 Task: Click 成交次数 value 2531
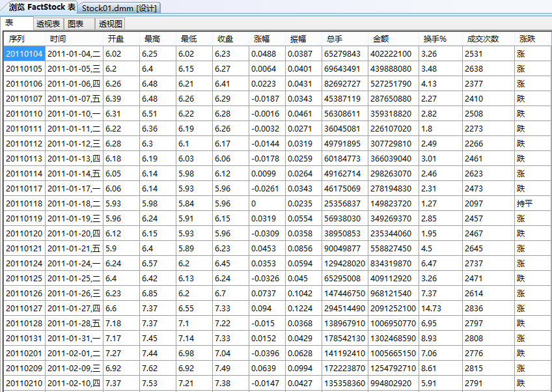click(489, 54)
